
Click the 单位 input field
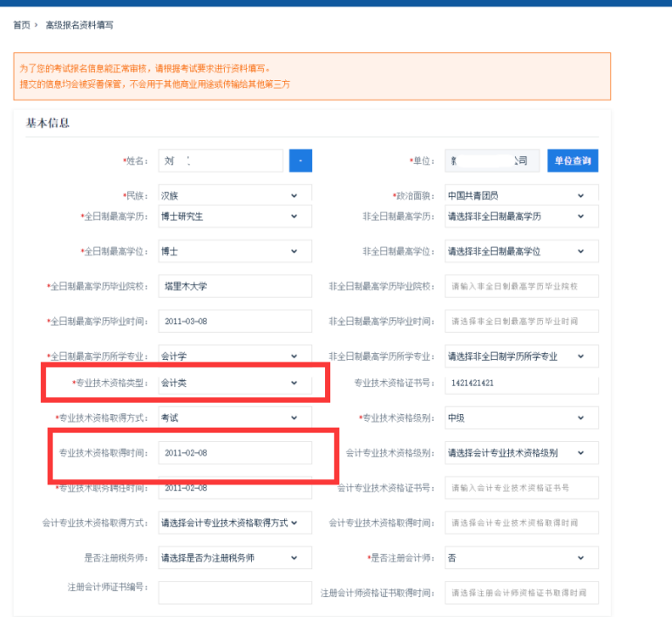click(492, 160)
